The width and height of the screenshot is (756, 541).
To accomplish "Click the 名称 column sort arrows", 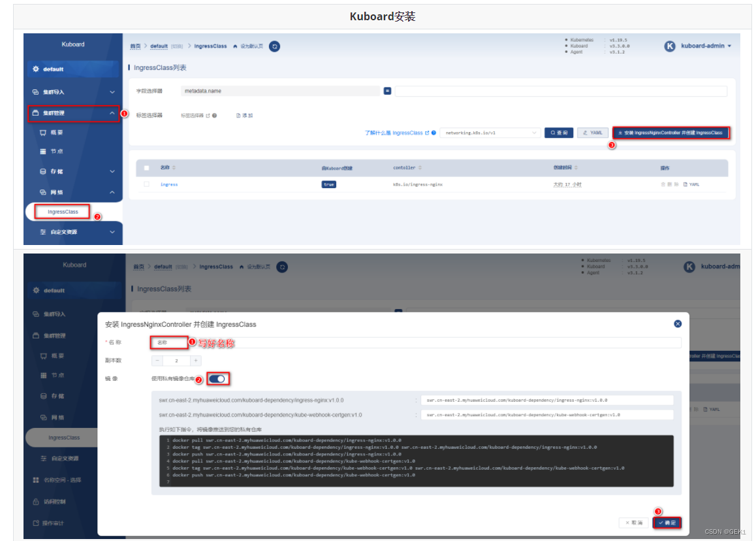I will tap(174, 167).
